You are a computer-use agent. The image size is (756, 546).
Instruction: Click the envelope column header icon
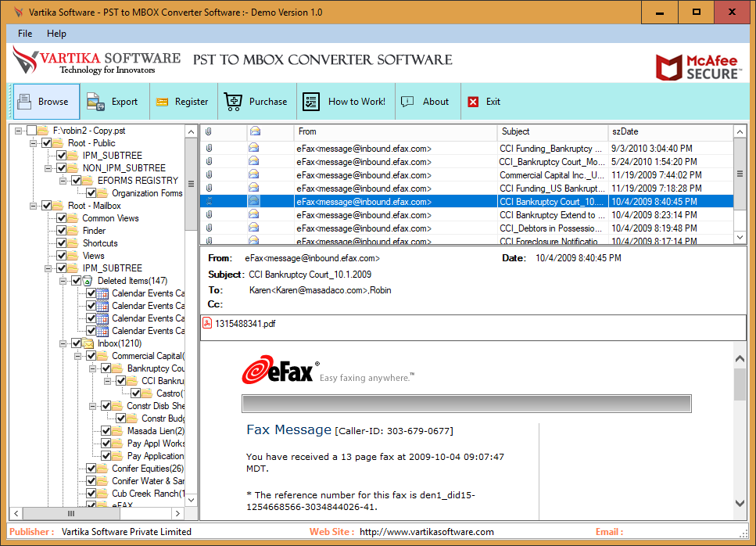click(255, 131)
